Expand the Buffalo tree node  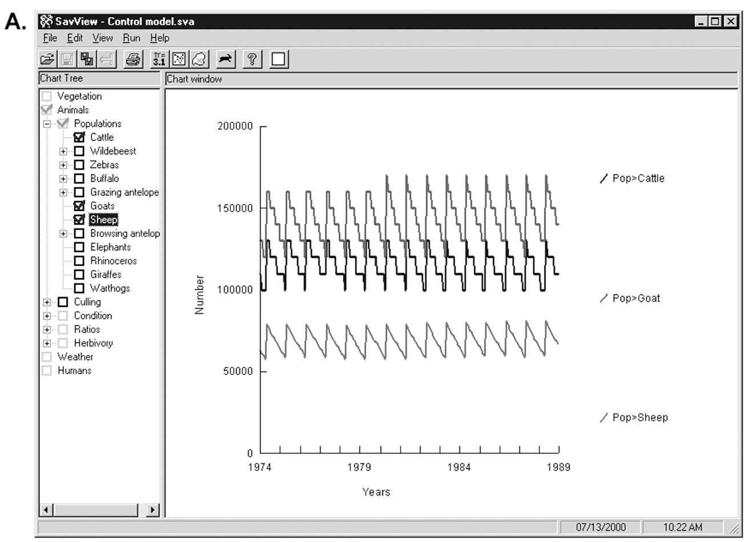pyautogui.click(x=63, y=178)
